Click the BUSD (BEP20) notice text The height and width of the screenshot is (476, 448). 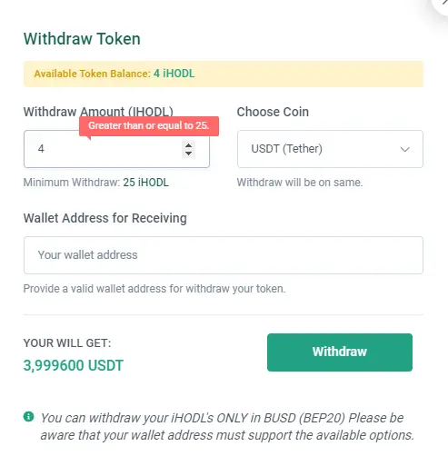[227, 427]
